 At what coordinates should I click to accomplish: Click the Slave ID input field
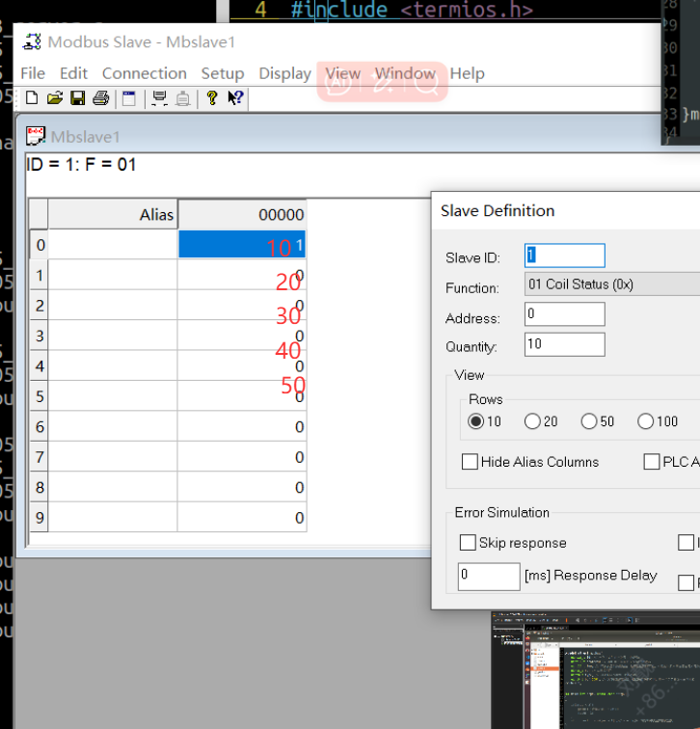coord(565,256)
